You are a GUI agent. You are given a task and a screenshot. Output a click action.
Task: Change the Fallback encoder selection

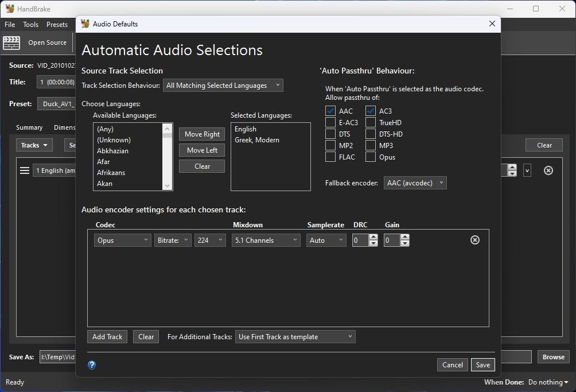(x=415, y=183)
